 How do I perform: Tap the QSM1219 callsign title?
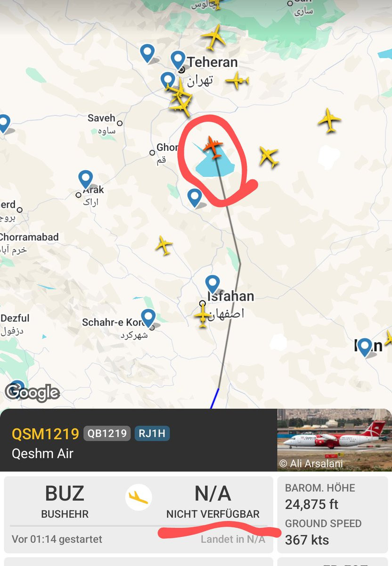click(x=45, y=433)
